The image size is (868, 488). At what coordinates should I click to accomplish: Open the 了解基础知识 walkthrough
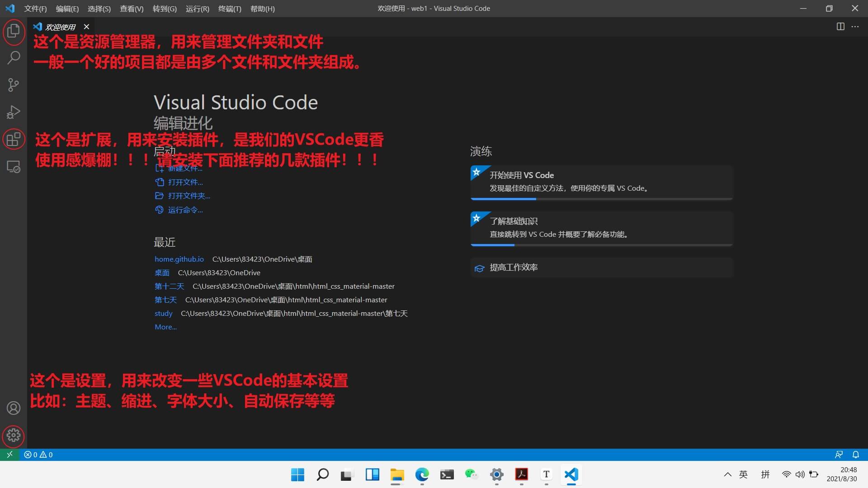pos(601,228)
